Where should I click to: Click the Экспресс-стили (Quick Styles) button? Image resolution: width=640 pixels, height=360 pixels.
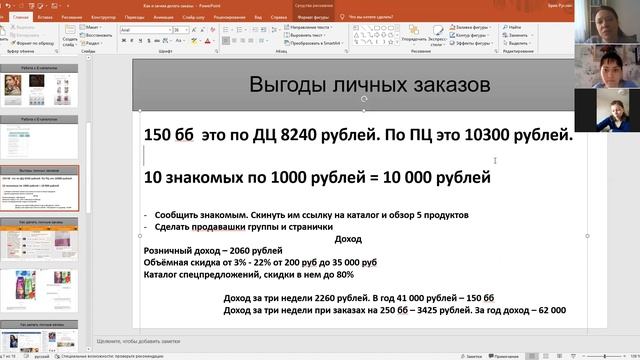click(438, 36)
